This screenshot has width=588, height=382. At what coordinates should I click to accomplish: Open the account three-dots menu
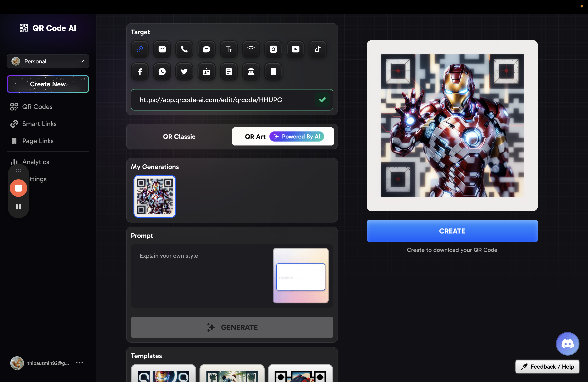tap(80, 363)
